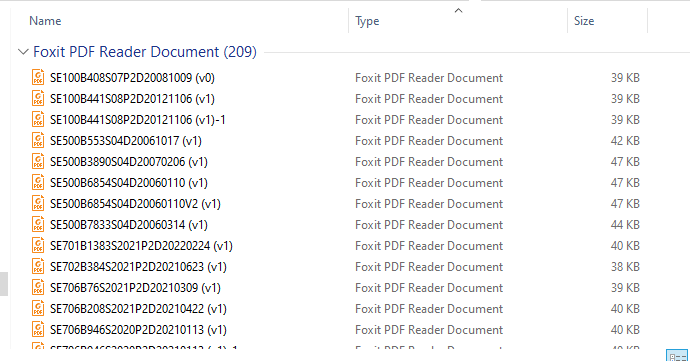Click the left pane scrollbar thumb

(4, 284)
